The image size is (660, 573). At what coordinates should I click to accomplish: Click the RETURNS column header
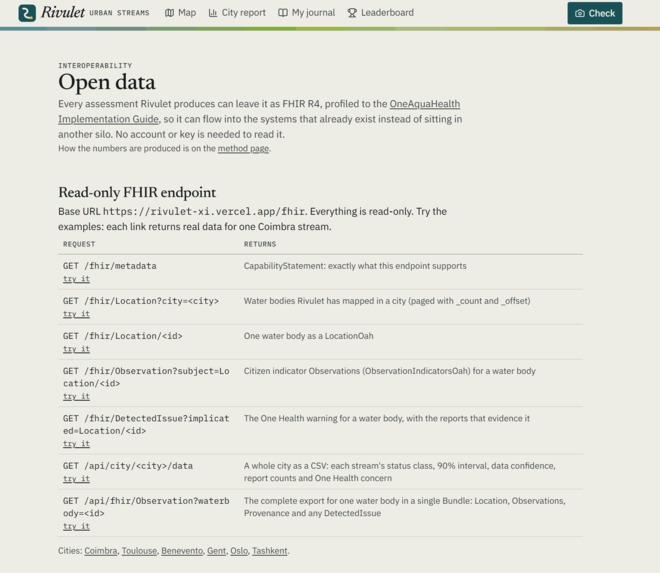pos(260,244)
